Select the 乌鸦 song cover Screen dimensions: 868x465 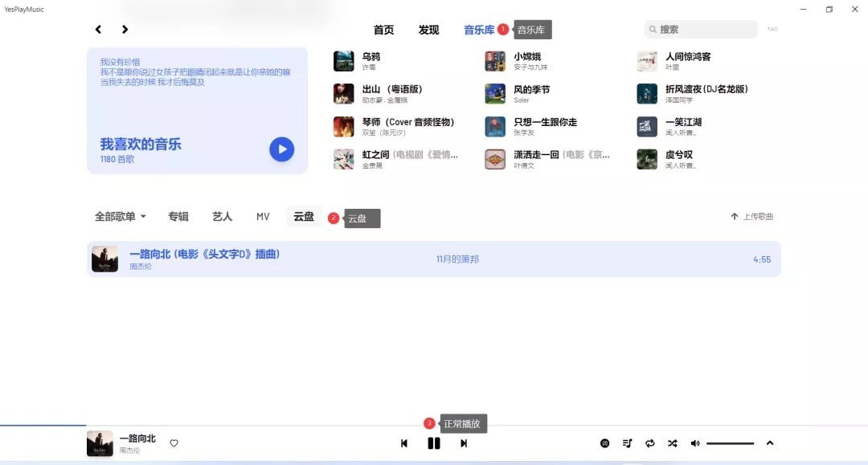[344, 61]
